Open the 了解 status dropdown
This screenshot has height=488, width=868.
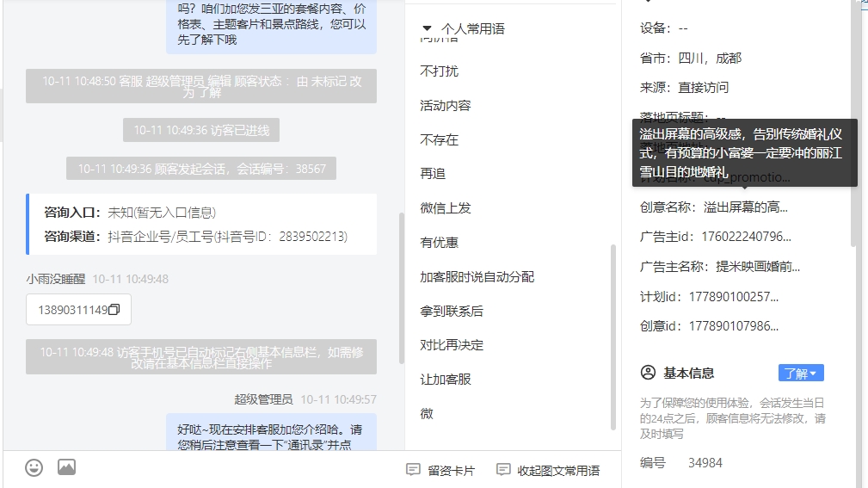pos(801,373)
